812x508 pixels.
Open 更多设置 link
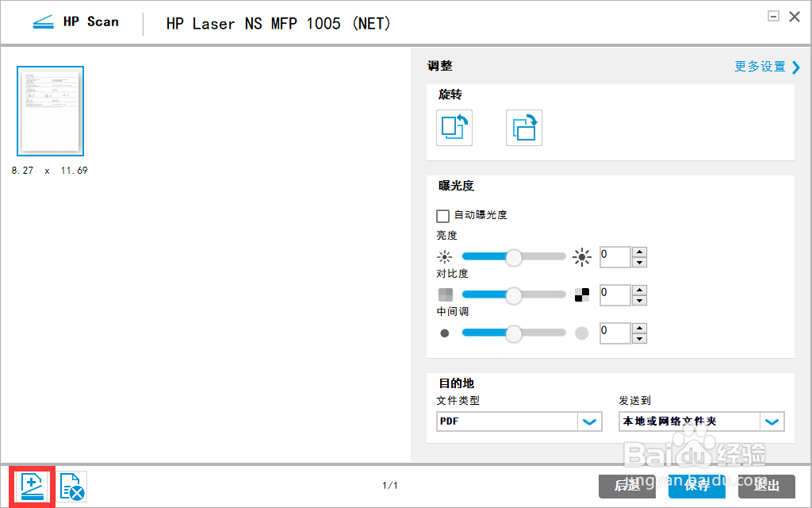(767, 67)
